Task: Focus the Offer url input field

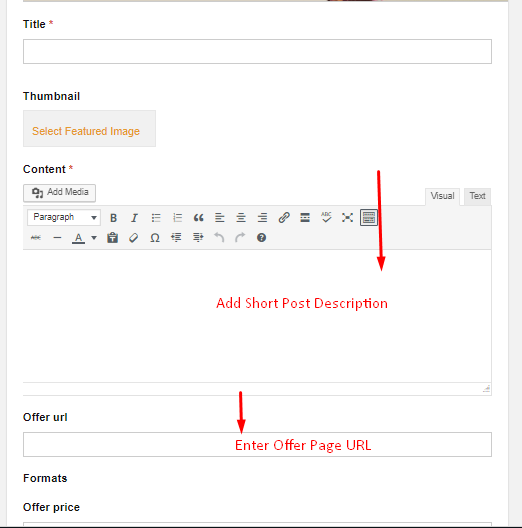Action: tap(257, 444)
